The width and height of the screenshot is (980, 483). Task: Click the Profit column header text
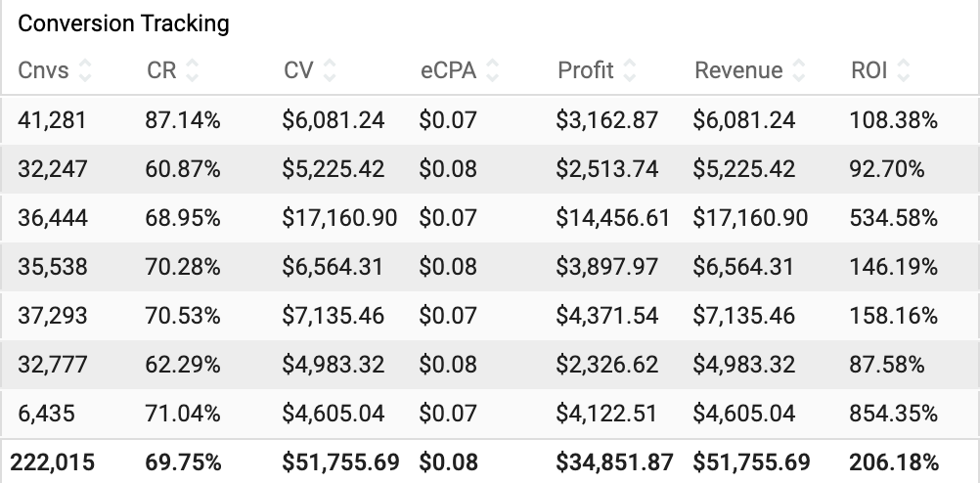click(586, 70)
